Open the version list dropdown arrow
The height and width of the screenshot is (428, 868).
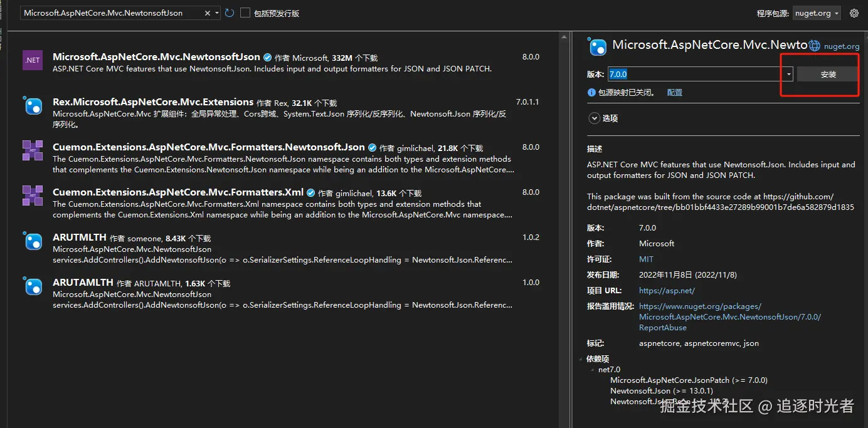[x=788, y=74]
